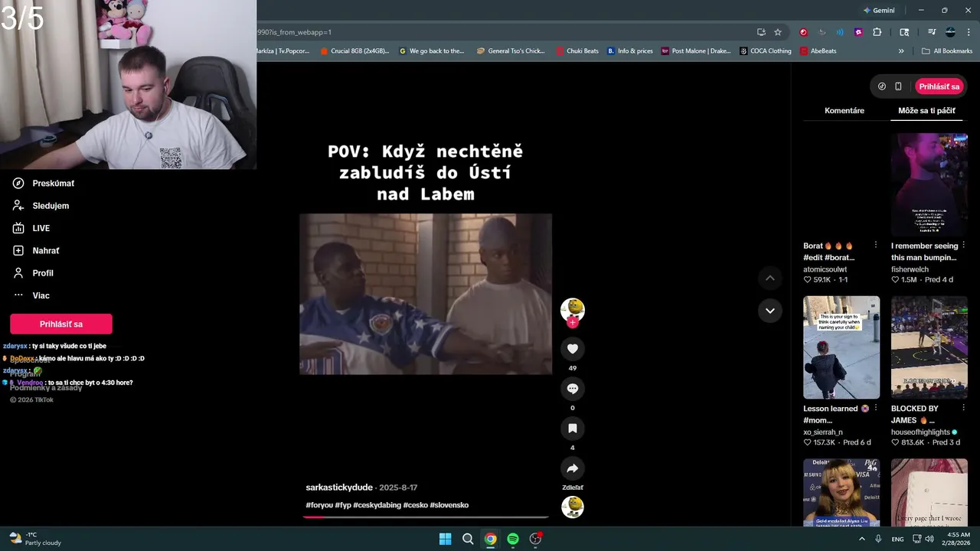
Task: Click top-right Prihlásiť sa button
Action: tap(939, 86)
